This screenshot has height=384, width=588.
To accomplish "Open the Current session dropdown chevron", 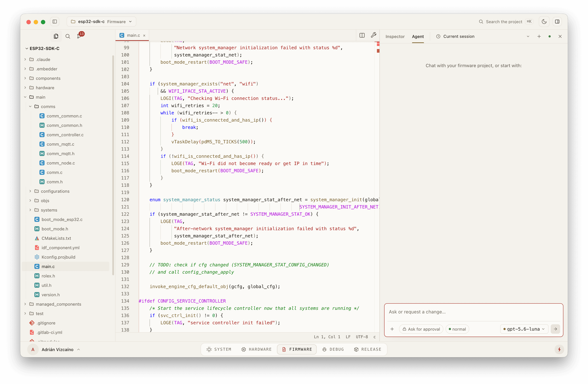I will pyautogui.click(x=528, y=36).
